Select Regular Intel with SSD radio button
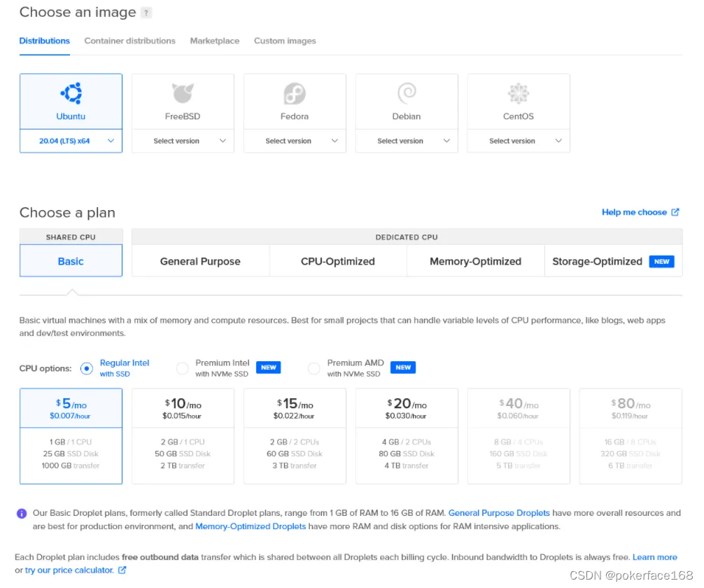Image resolution: width=704 pixels, height=588 pixels. (87, 369)
